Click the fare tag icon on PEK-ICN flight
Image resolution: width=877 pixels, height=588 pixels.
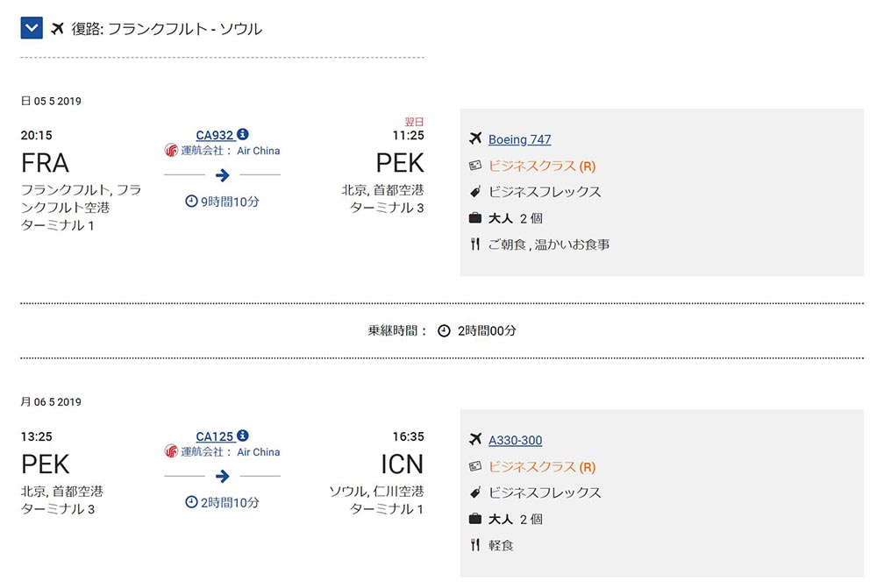tap(475, 492)
